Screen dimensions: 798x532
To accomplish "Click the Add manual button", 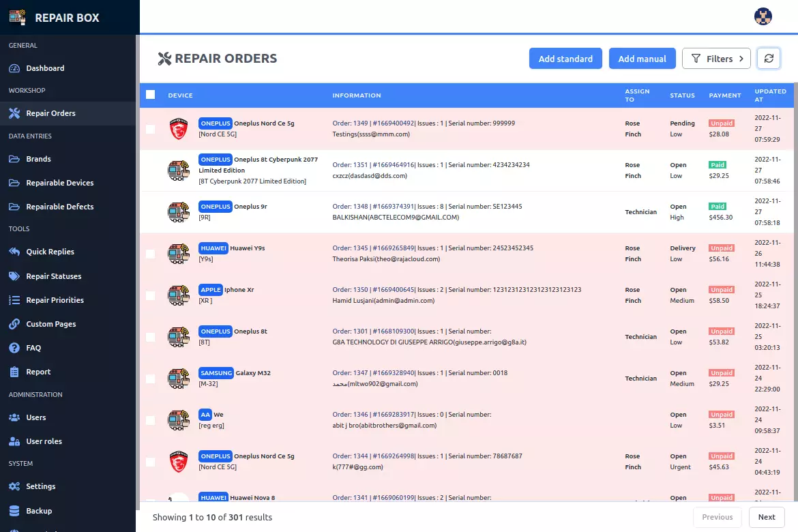I will point(642,59).
